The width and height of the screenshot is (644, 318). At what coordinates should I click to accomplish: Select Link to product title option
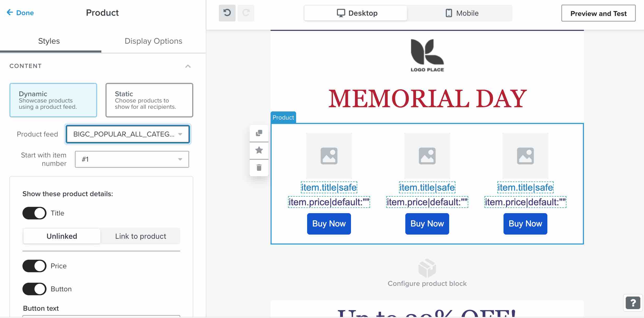[140, 236]
